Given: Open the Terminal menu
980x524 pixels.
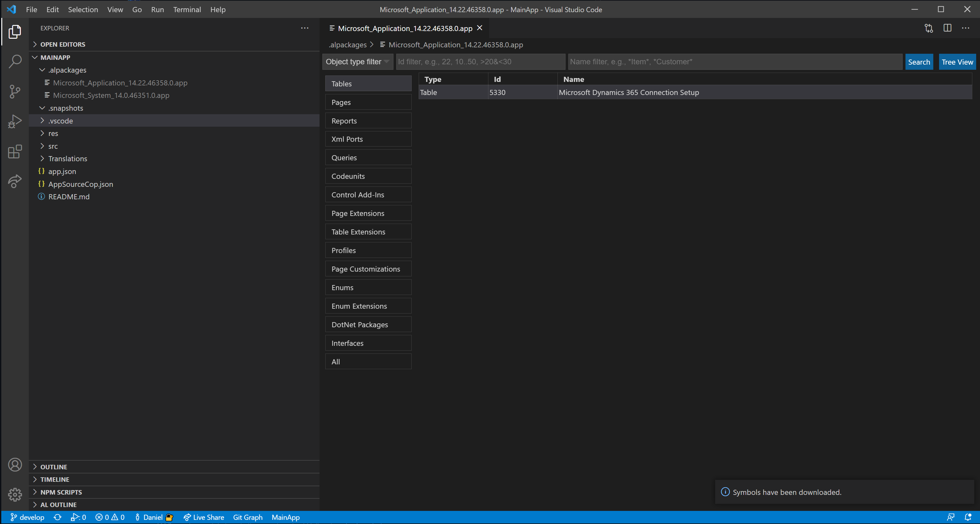Looking at the screenshot, I should point(187,10).
